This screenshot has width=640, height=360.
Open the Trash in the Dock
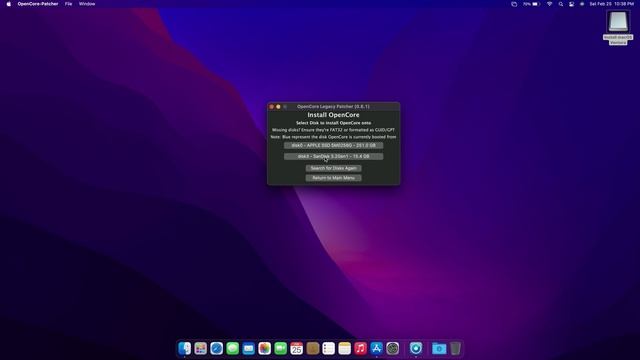456,348
